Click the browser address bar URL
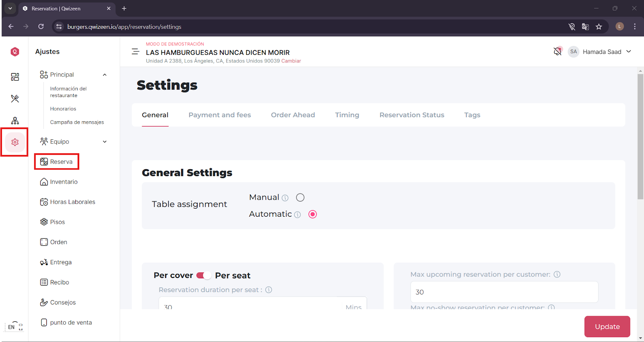The image size is (644, 342). (124, 27)
